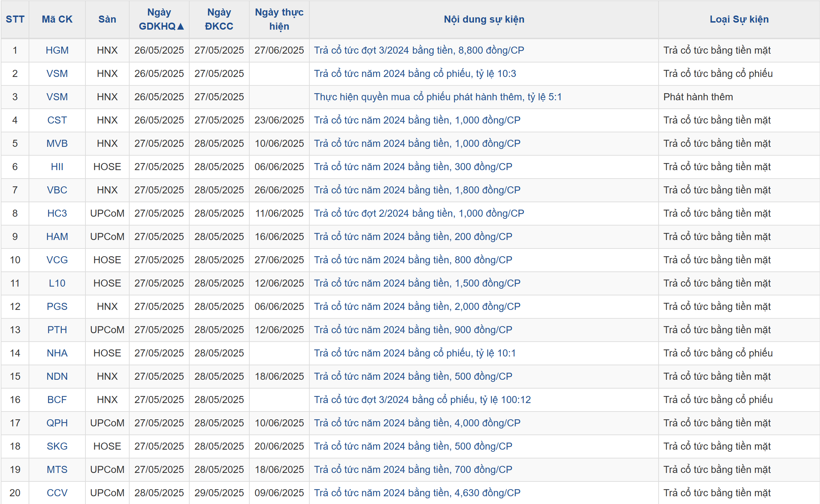Open MTS dividend event 700 đồng/CP
The image size is (820, 504).
point(413,470)
